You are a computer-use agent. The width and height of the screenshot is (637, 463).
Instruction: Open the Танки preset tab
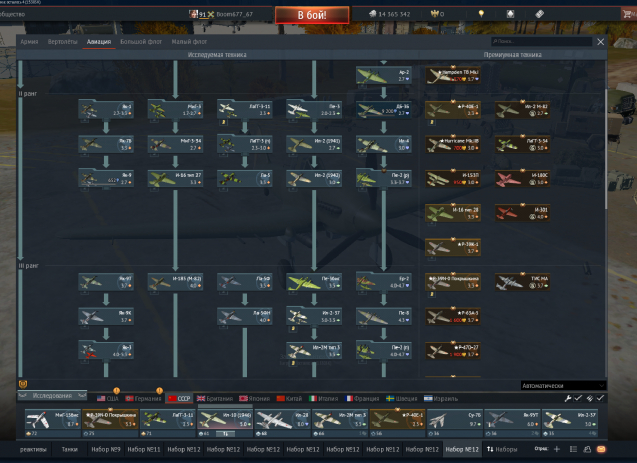69,450
